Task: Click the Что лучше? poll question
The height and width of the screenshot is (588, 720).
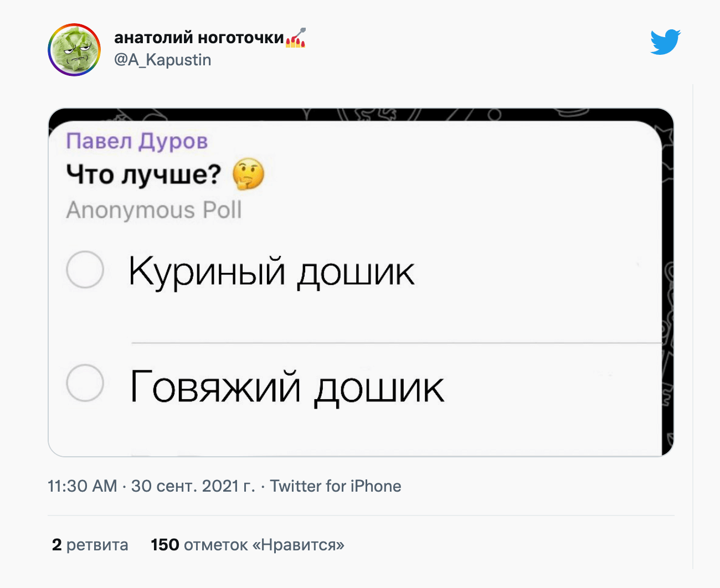Action: (143, 174)
